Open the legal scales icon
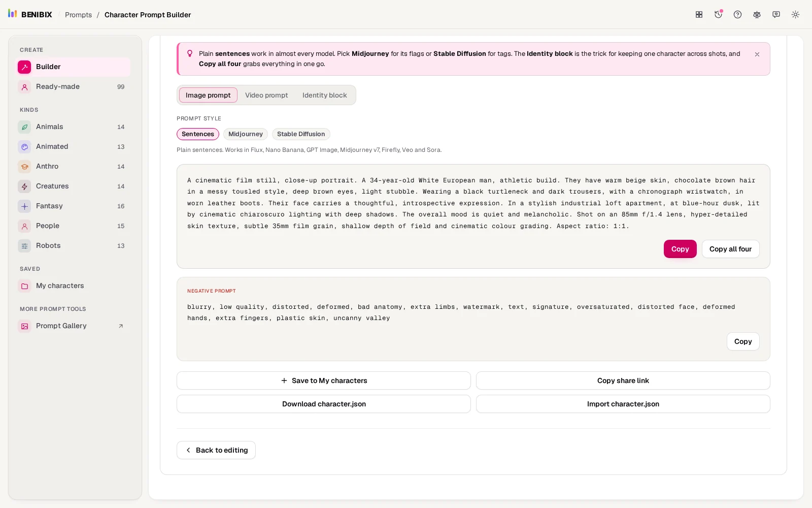Viewport: 812px width, 508px height. 757,15
